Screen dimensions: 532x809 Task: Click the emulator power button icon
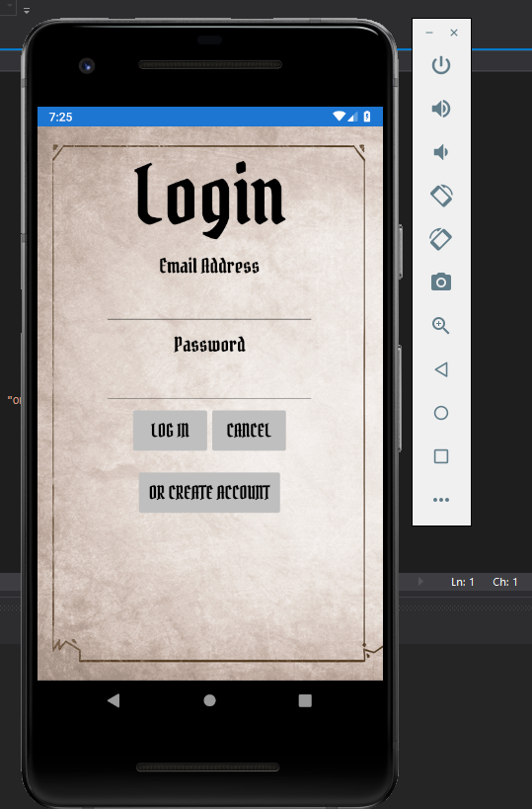[x=441, y=65]
